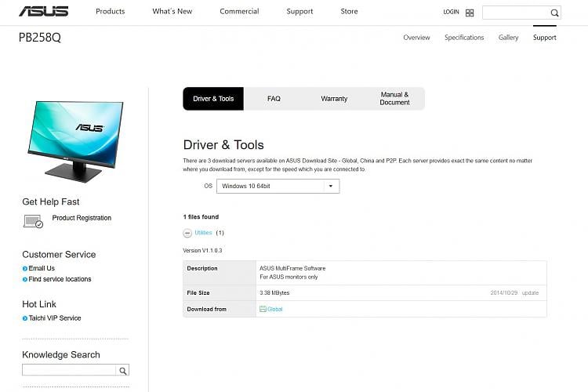Switch to the FAQ tab

click(274, 99)
